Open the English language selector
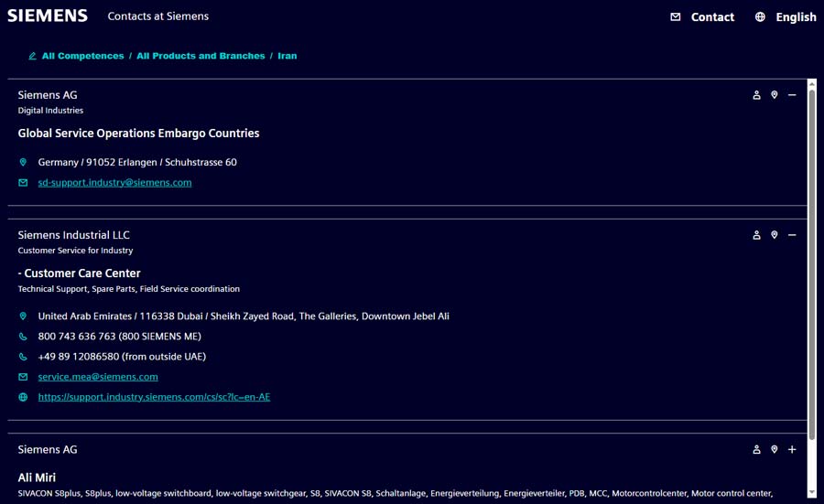Screen dimensions: 824x504 [x=796, y=16]
